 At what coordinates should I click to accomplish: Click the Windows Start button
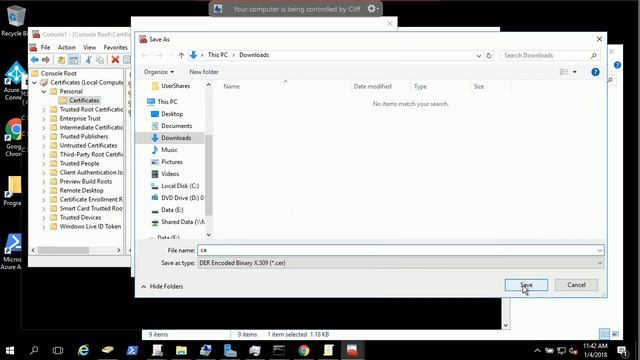(x=10, y=350)
